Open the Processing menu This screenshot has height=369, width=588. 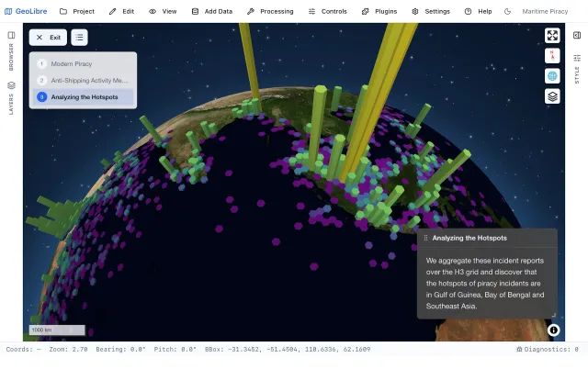[x=270, y=11]
